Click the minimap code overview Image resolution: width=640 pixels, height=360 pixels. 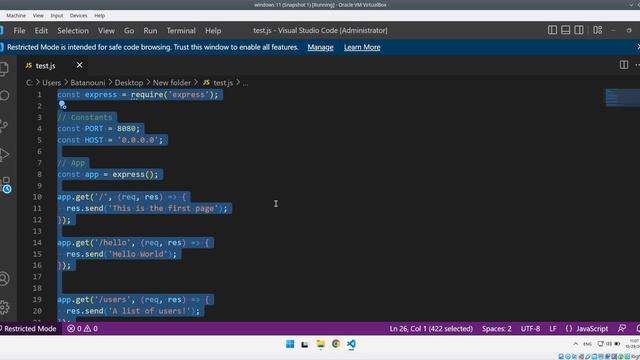pyautogui.click(x=622, y=98)
